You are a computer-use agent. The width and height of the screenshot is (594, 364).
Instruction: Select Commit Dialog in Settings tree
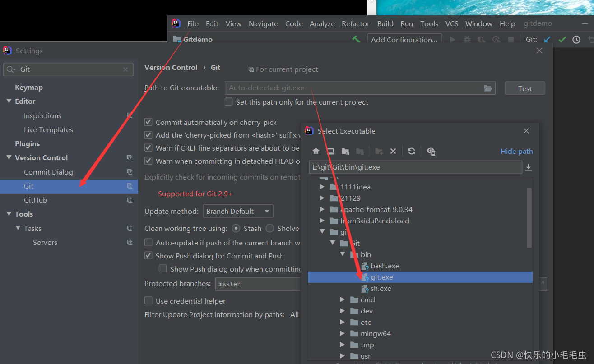click(x=48, y=172)
